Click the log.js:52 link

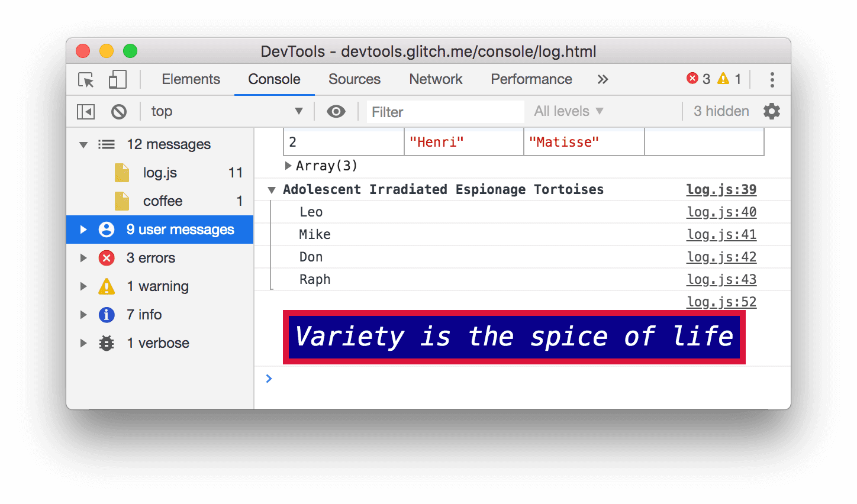[721, 302]
